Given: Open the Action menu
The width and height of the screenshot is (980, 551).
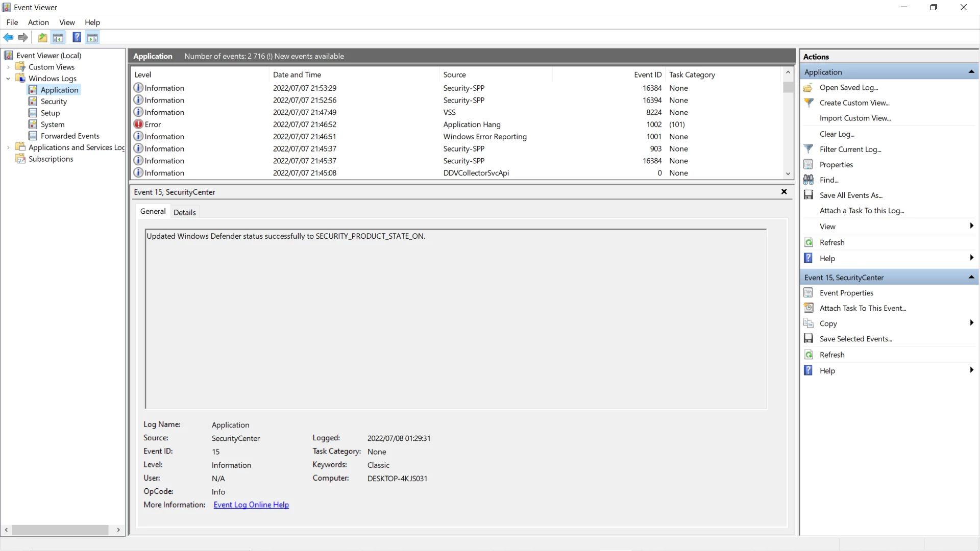Looking at the screenshot, I should 38,22.
